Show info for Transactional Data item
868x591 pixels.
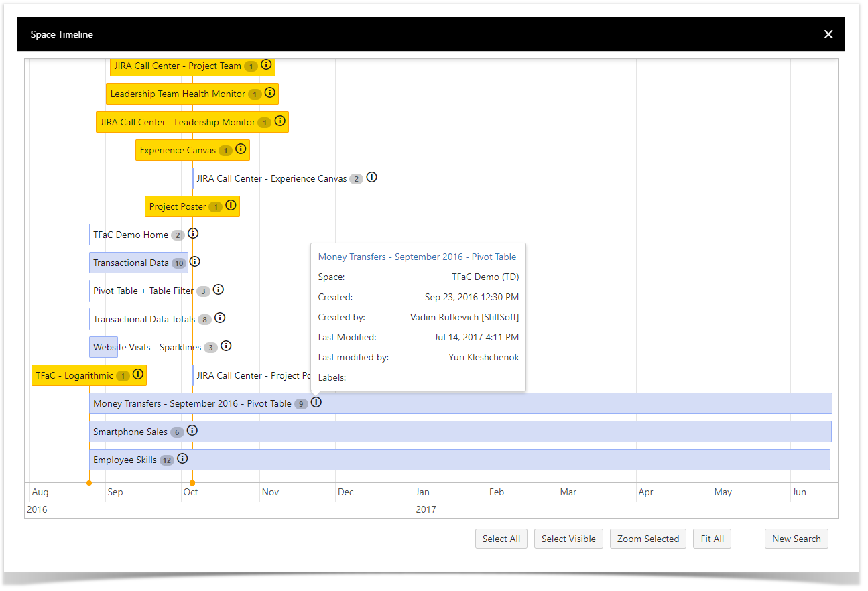(x=195, y=262)
